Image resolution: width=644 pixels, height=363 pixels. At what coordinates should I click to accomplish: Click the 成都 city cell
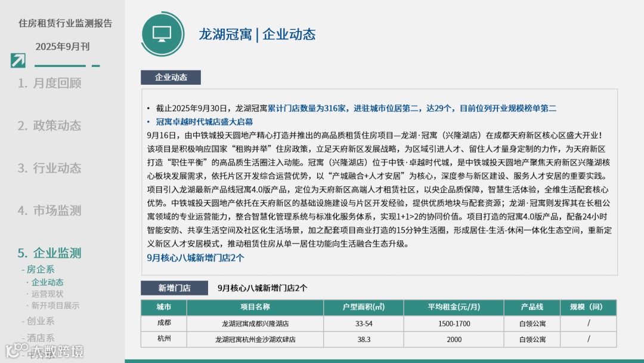[x=164, y=323]
